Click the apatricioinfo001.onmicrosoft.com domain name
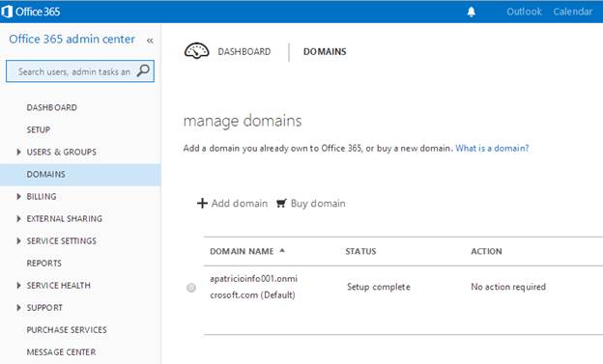 253,287
